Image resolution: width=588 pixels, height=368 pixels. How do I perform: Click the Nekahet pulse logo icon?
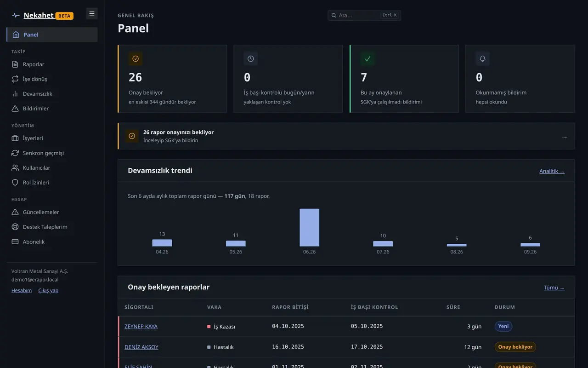16,15
